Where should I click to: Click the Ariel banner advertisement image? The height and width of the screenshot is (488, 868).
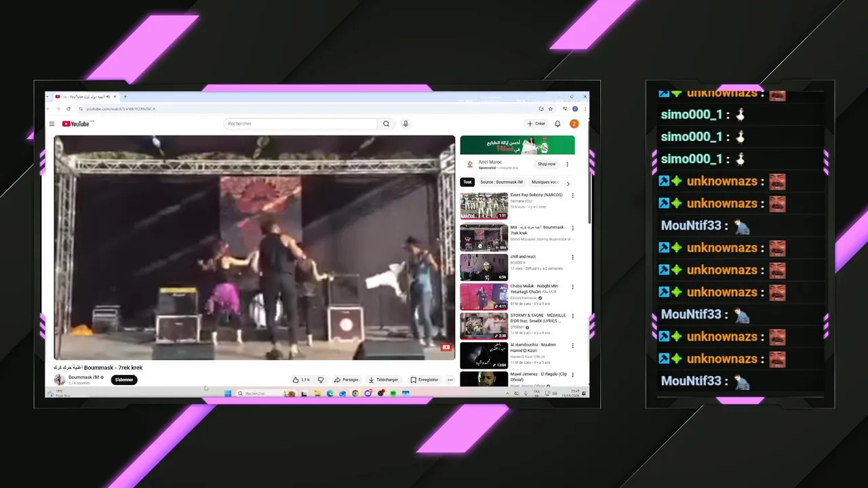click(517, 145)
